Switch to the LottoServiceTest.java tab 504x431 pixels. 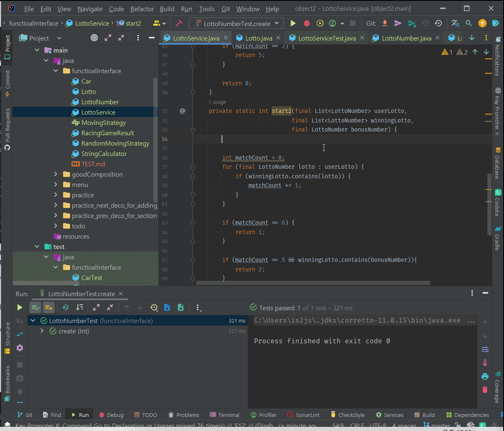[327, 38]
